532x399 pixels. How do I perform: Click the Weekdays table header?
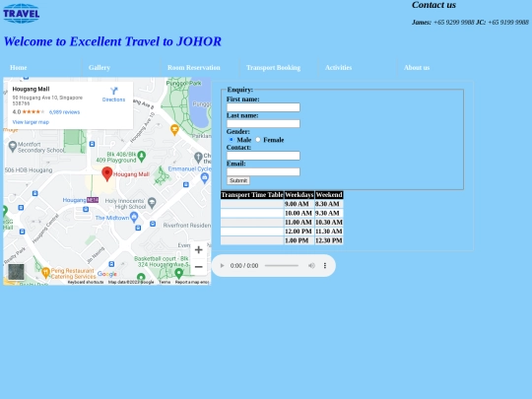(x=299, y=195)
